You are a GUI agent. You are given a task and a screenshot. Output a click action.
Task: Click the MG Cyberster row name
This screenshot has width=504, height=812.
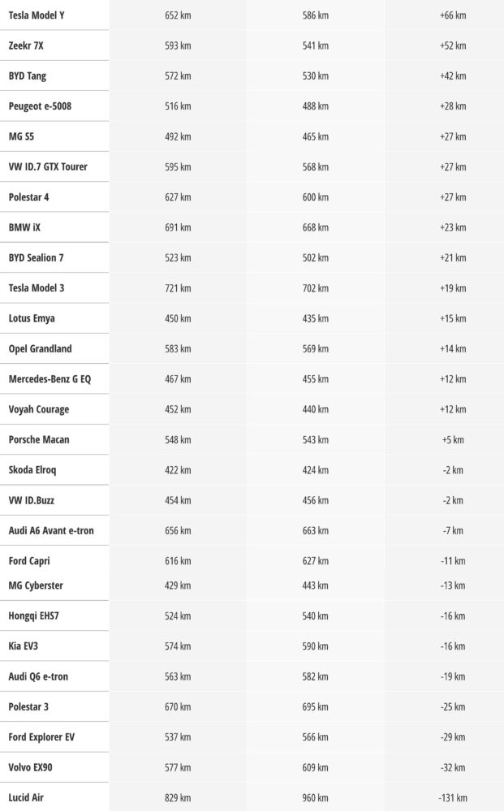coord(36,585)
